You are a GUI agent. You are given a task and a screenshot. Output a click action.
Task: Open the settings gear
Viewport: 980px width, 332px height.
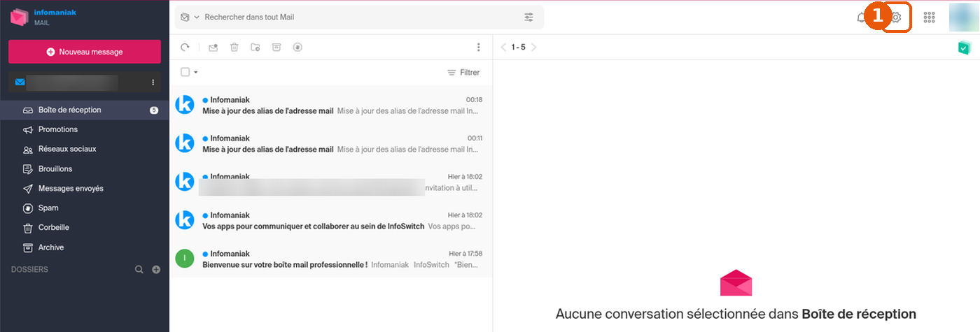click(895, 17)
